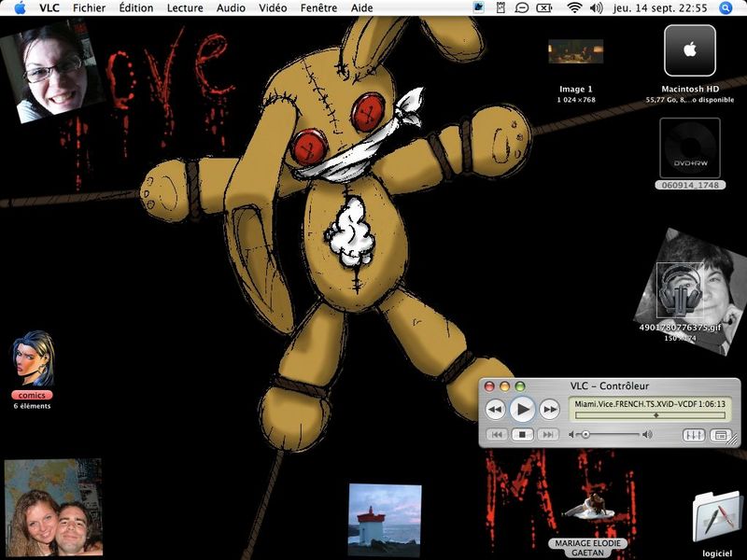This screenshot has height=560, width=747.
Task: Select the portrait photo with glasses on desktop
Action: tap(51, 72)
